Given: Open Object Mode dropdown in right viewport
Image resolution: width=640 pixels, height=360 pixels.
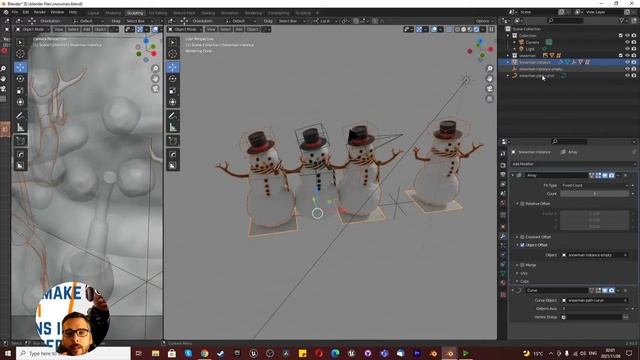Looking at the screenshot, I should [186, 29].
